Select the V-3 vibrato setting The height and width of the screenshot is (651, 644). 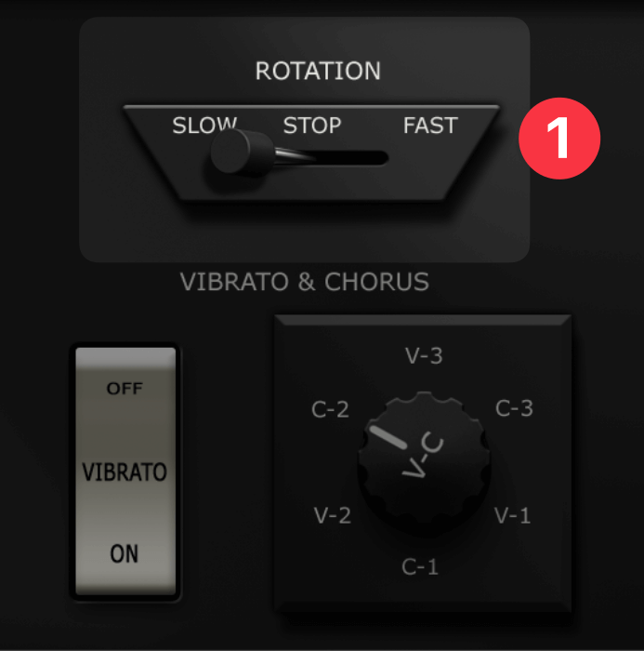[x=424, y=356]
